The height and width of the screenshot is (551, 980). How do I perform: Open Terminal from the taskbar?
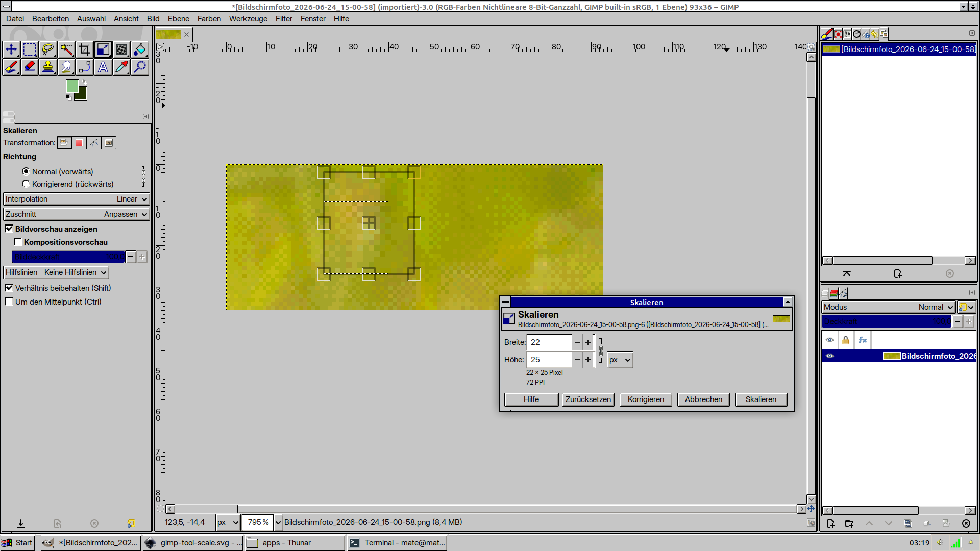tap(397, 543)
